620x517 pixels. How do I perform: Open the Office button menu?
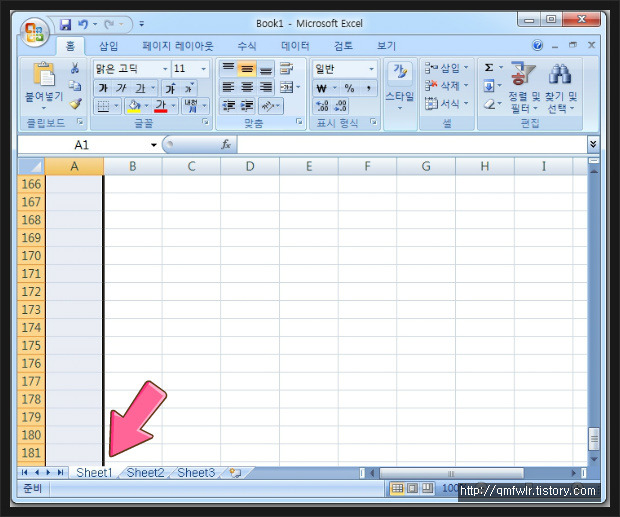(35, 33)
